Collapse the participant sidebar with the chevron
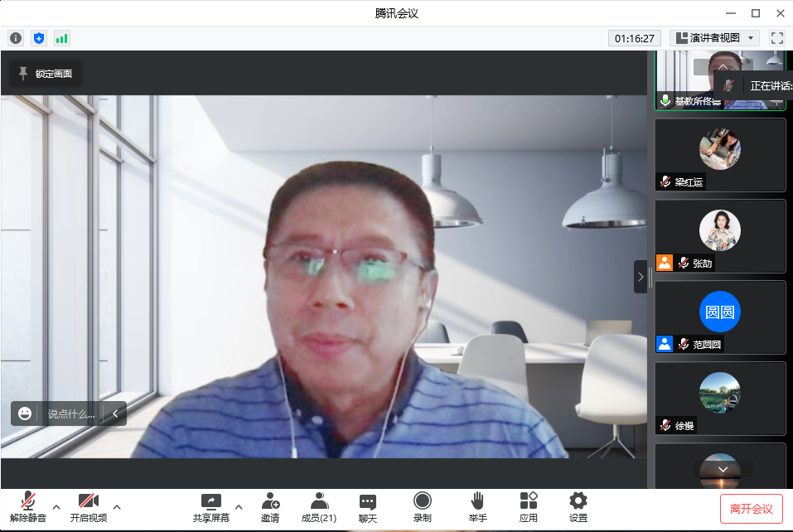793x532 pixels. [x=640, y=277]
